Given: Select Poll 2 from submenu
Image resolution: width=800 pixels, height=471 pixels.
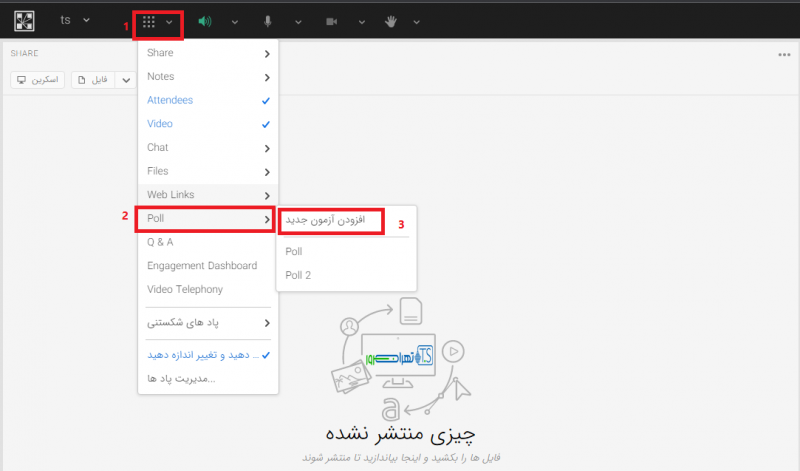Looking at the screenshot, I should [298, 275].
